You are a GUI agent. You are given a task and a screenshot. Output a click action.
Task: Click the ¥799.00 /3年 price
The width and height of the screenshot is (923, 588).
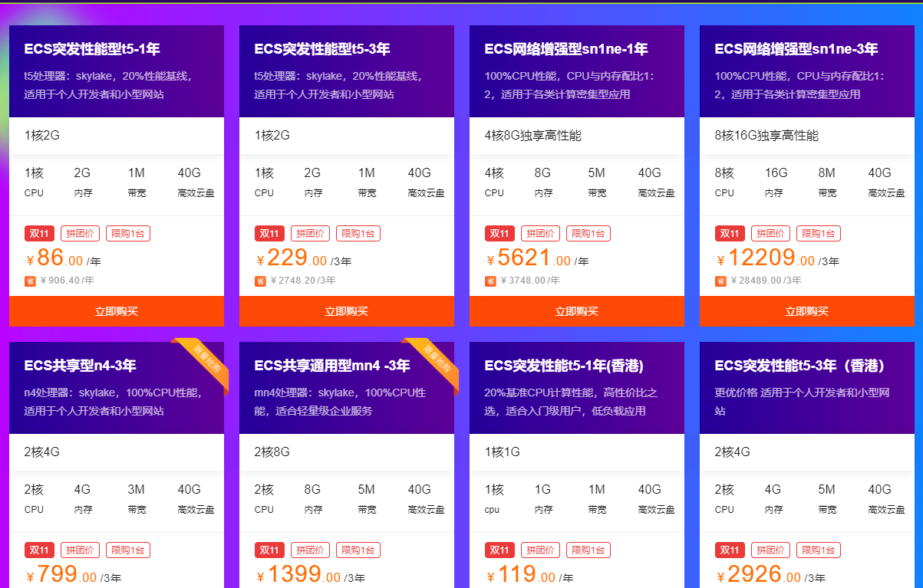click(74, 574)
